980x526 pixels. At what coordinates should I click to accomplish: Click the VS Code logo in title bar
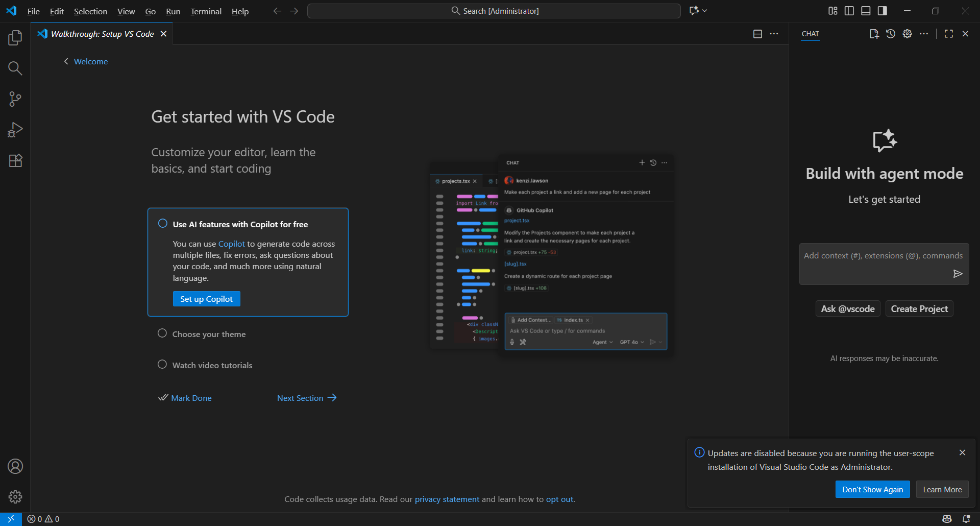click(x=11, y=11)
